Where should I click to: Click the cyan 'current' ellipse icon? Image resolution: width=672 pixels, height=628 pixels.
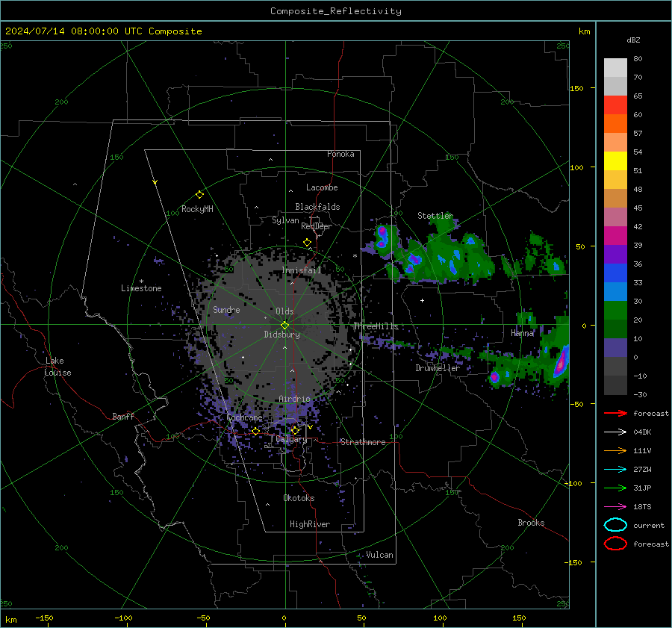tap(615, 525)
